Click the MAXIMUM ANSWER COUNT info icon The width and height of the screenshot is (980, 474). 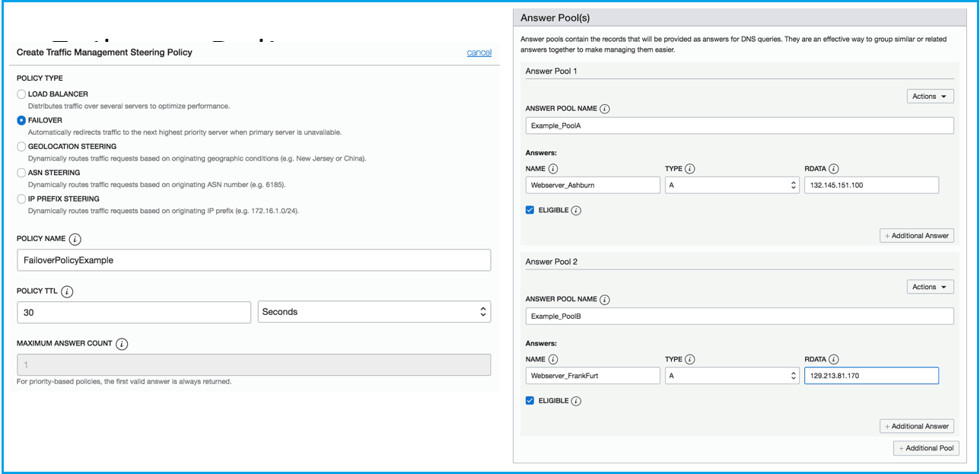123,343
